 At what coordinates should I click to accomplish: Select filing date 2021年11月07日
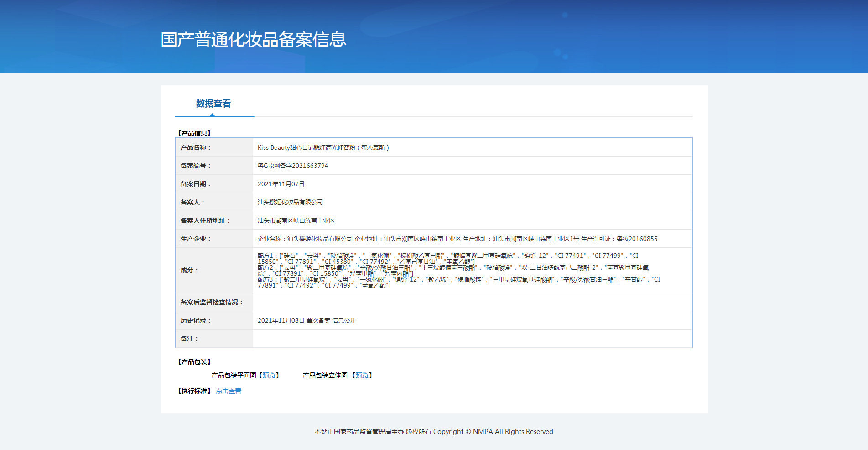tap(281, 184)
